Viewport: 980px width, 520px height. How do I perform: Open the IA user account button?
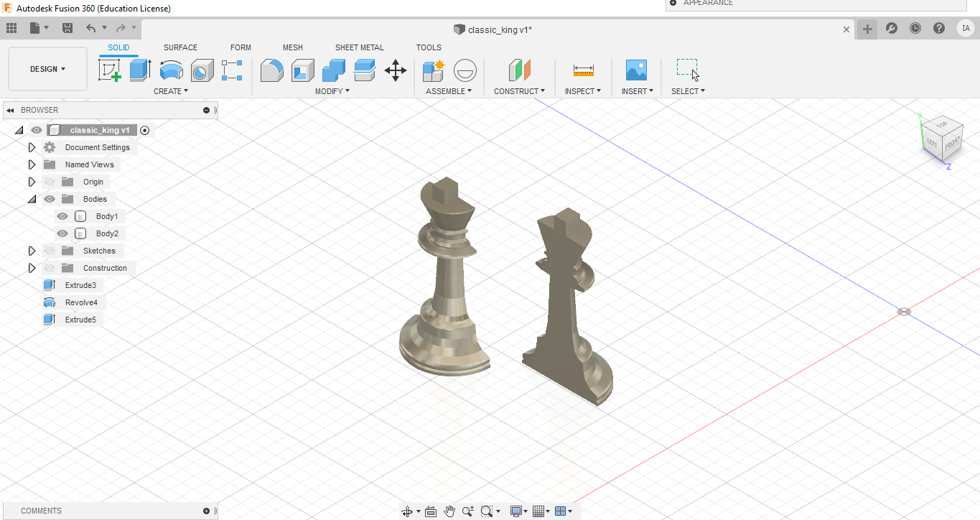coord(966,28)
